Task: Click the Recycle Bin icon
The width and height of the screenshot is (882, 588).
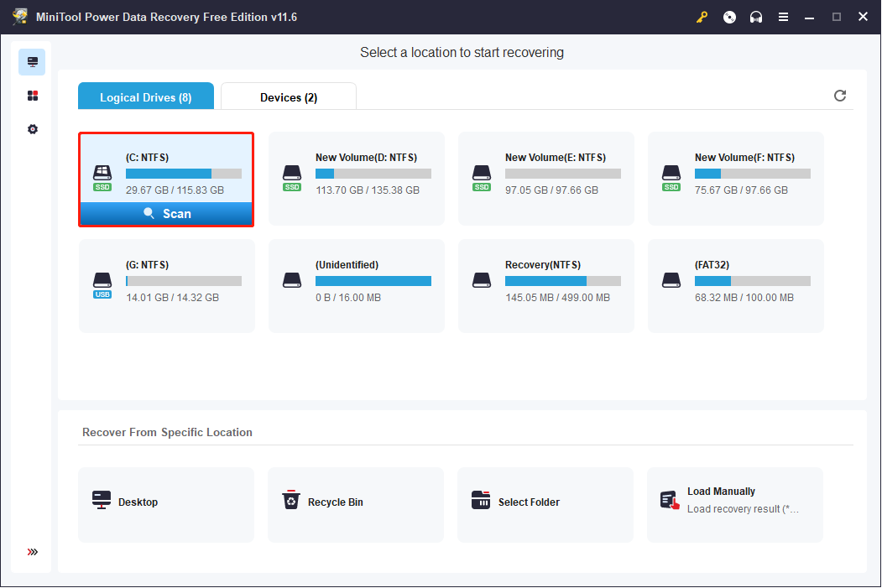Action: tap(290, 501)
